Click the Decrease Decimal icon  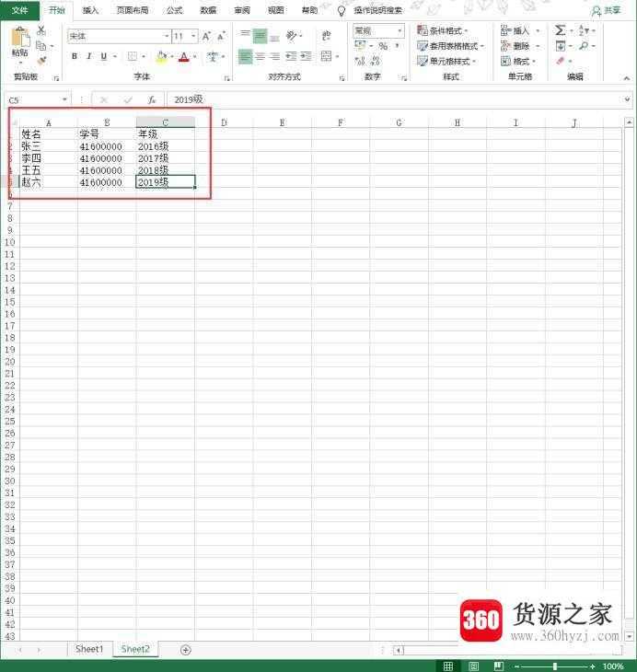pyautogui.click(x=376, y=62)
